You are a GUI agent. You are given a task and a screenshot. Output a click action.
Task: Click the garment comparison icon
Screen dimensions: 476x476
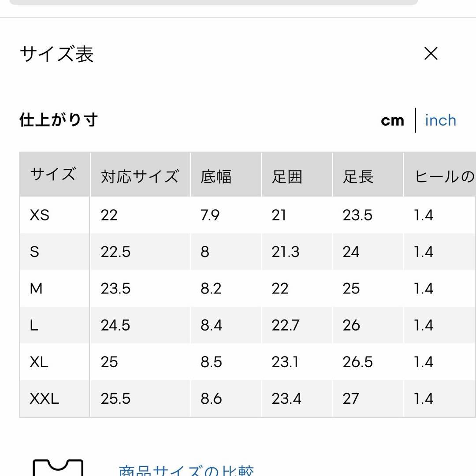pyautogui.click(x=58, y=468)
